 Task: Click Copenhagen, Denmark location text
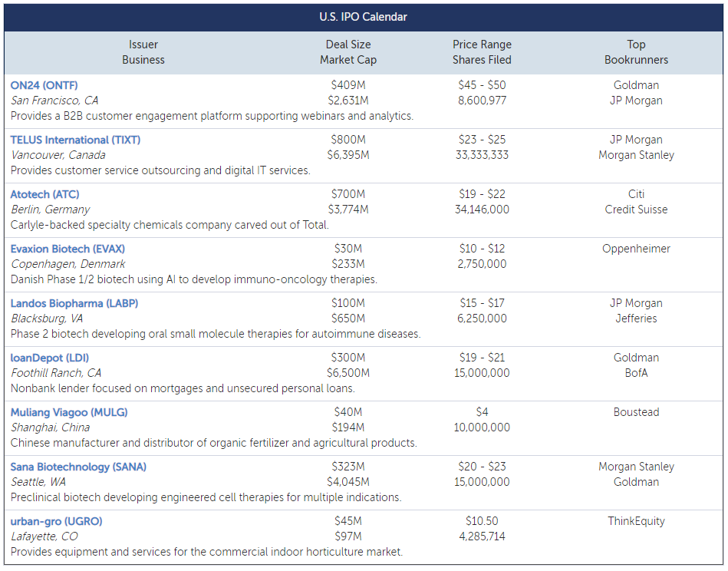click(68, 264)
